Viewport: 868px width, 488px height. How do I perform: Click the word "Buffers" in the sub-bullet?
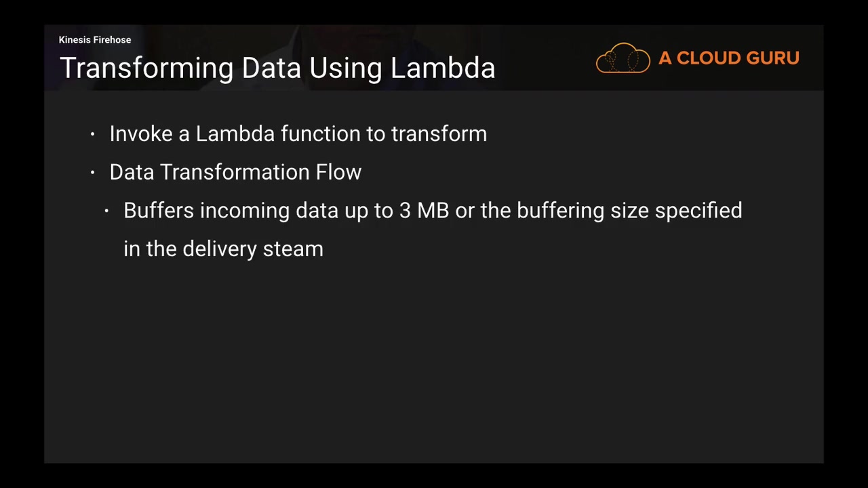159,211
